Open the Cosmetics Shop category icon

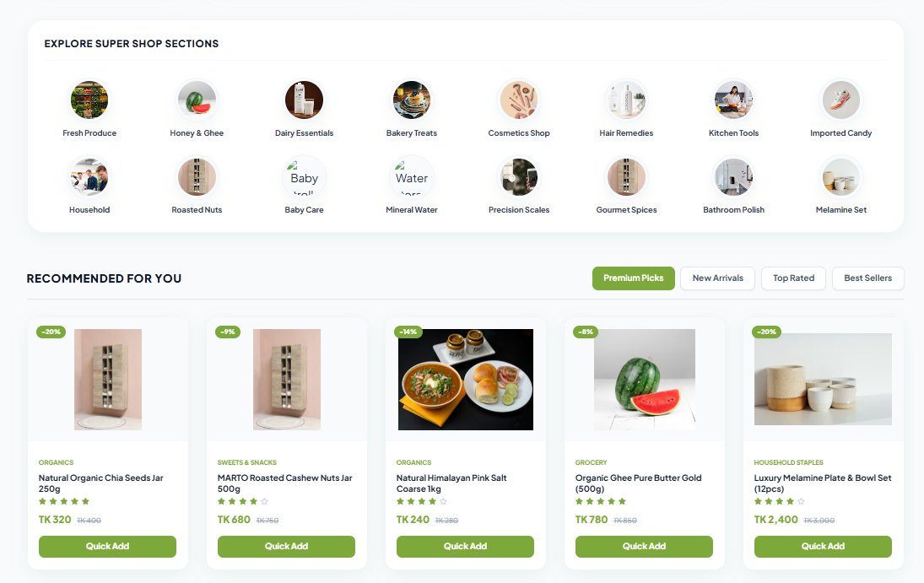pos(519,100)
